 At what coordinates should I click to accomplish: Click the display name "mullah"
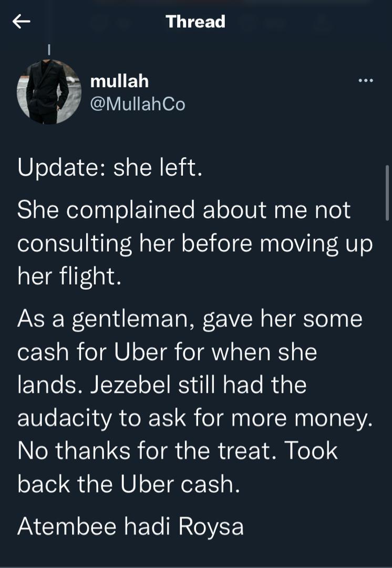[119, 81]
